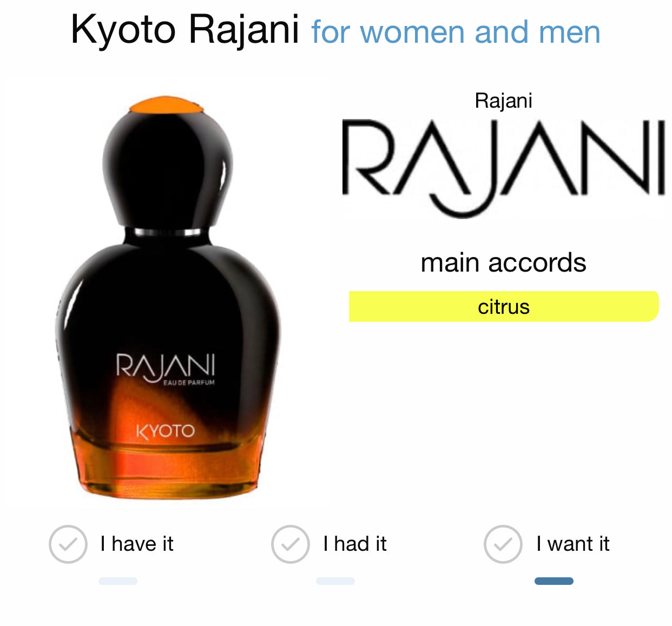This screenshot has width=672, height=626.
Task: Click the Kyoto Rajani perfume title
Action: pos(185,29)
